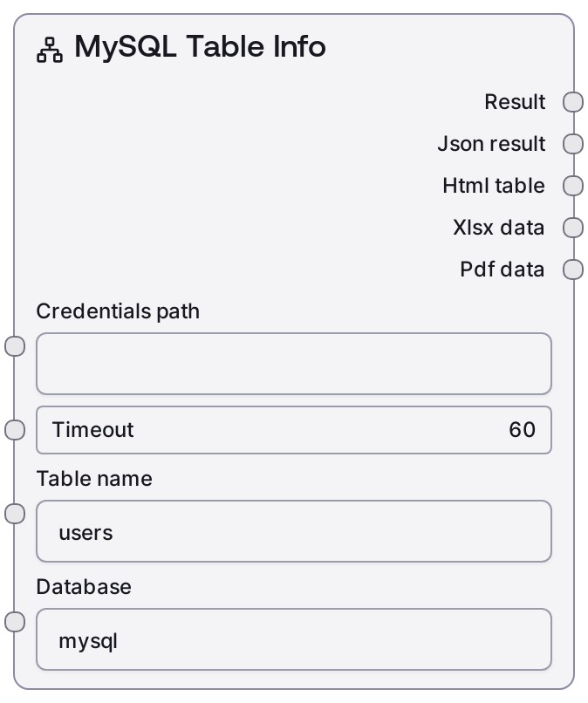Image resolution: width=588 pixels, height=703 pixels.
Task: Click the Table name field containing users
Action: click(x=293, y=531)
